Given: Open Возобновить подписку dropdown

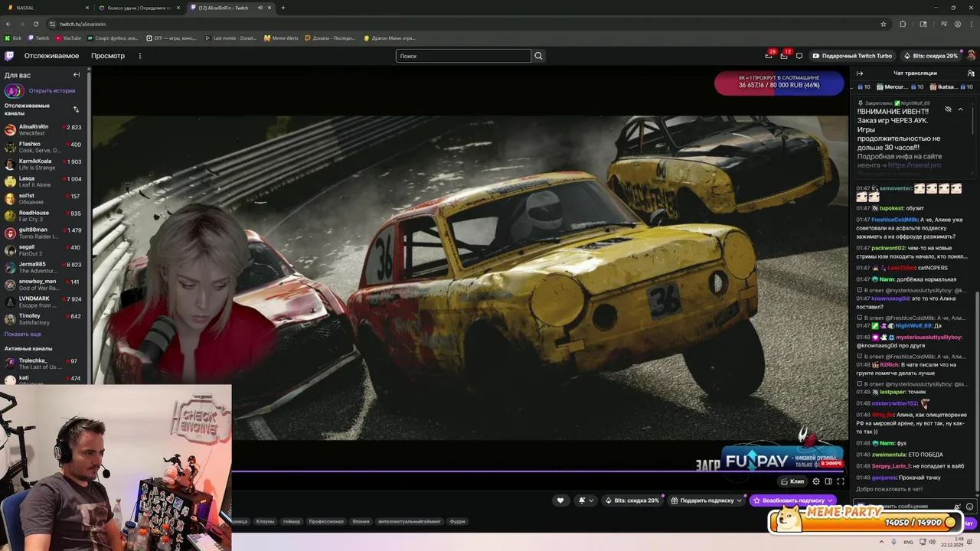Looking at the screenshot, I should (x=793, y=500).
